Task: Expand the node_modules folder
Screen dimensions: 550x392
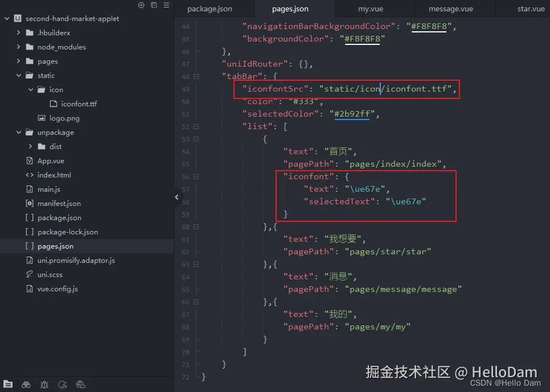Action: click(x=18, y=47)
